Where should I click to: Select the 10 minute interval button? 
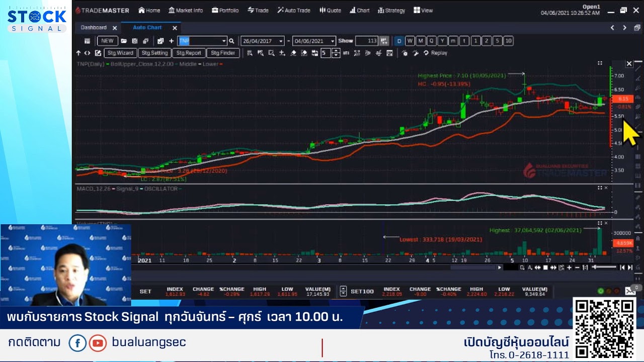pos(508,41)
